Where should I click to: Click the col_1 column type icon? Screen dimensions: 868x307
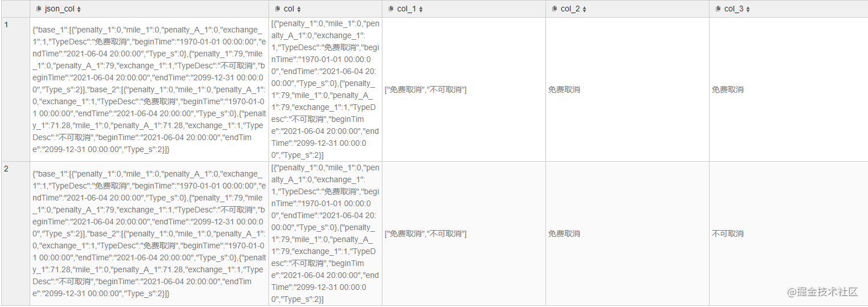pyautogui.click(x=391, y=9)
